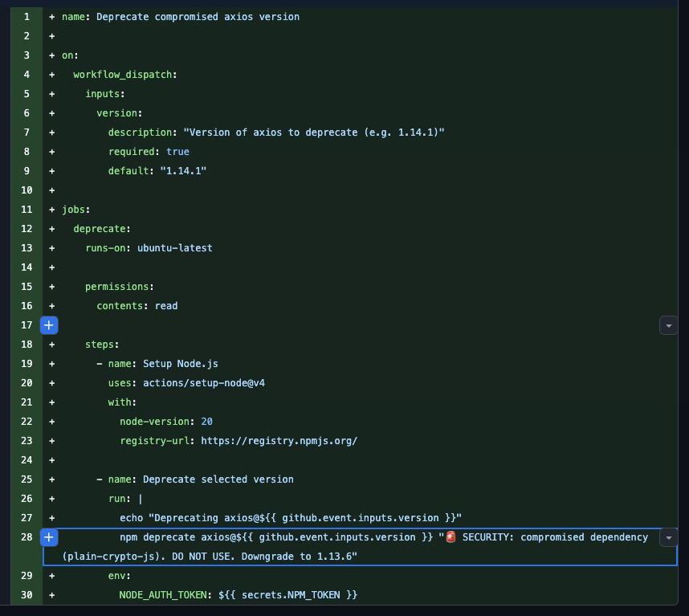The height and width of the screenshot is (616, 689).
Task: Click the "jobs:" key
Action: point(76,210)
